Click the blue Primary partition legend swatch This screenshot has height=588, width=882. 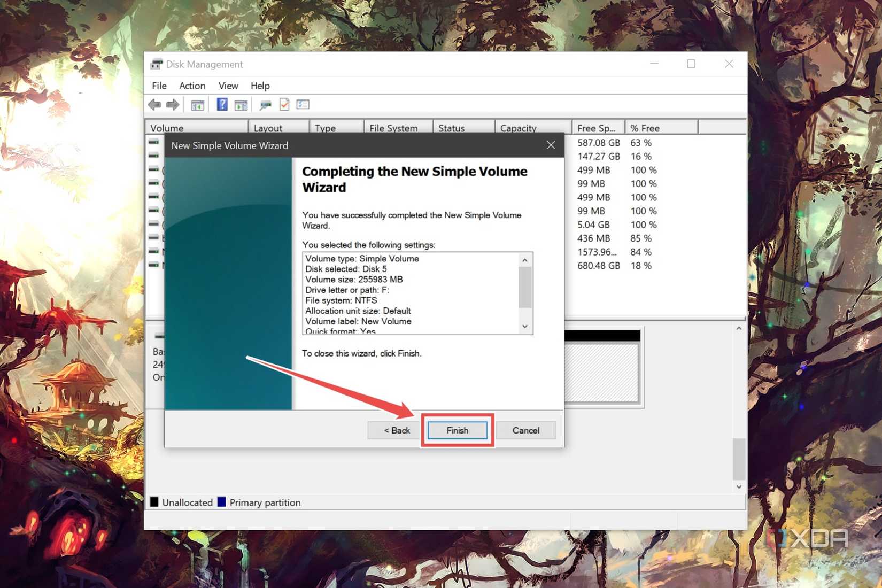[222, 501]
